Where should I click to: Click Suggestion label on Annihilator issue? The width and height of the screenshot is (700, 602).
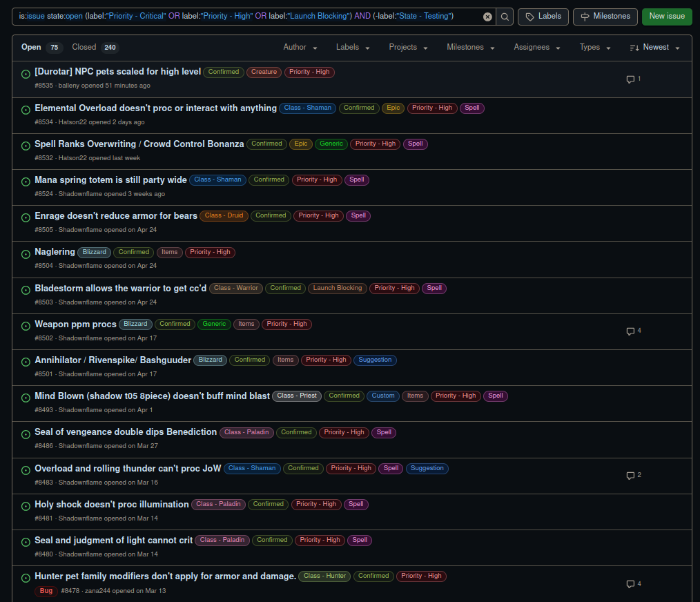pos(375,360)
